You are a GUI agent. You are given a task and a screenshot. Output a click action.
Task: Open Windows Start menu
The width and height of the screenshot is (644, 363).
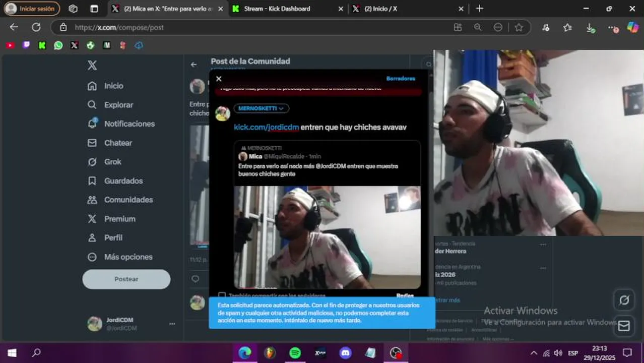pos(12,353)
